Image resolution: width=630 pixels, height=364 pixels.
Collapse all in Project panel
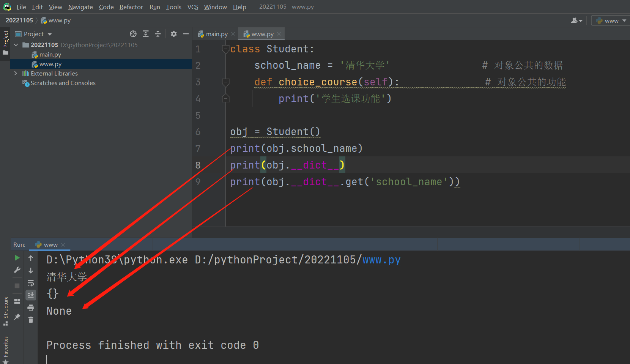(158, 34)
